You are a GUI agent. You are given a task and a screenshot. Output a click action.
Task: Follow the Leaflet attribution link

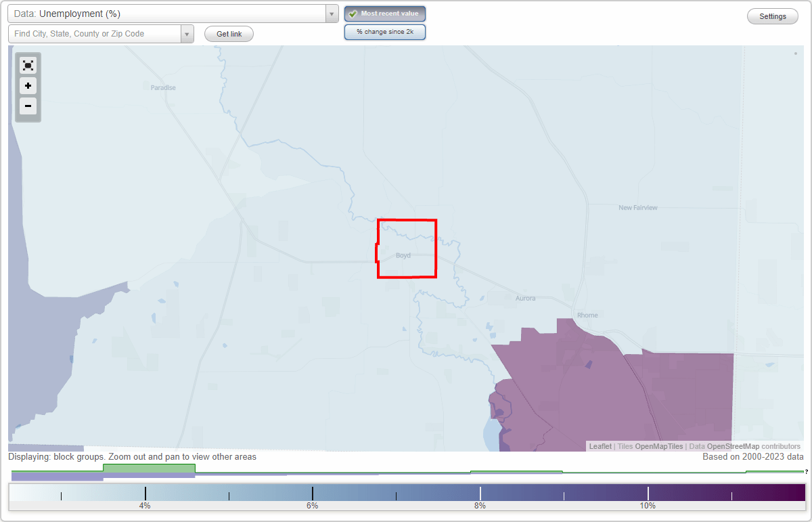pyautogui.click(x=600, y=446)
